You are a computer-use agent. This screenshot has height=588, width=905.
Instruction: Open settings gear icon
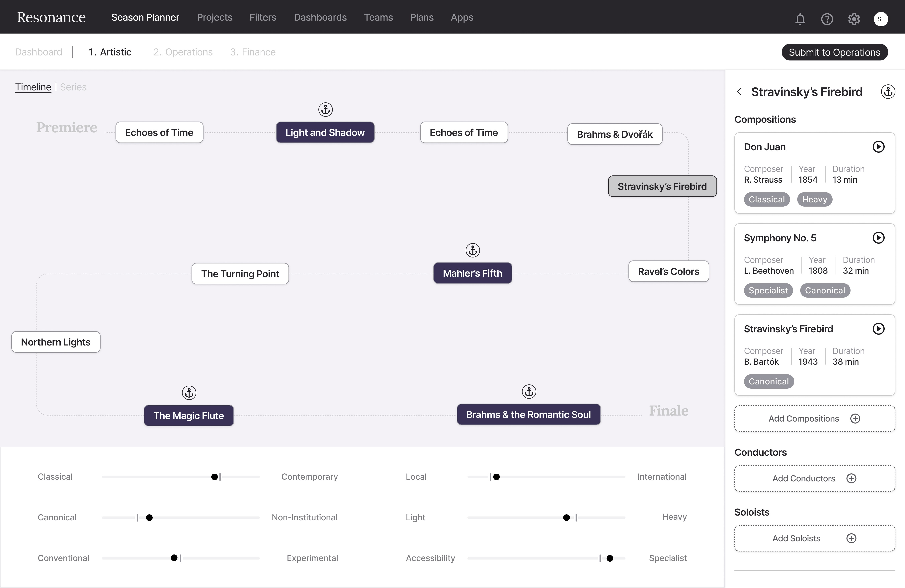pos(854,19)
